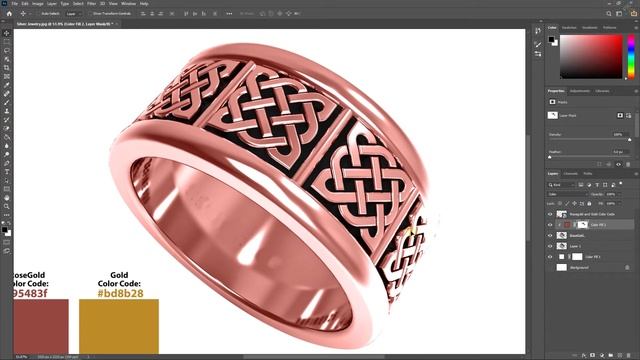Switch to the Paths tab
Image resolution: width=640 pixels, height=360 pixels.
[588, 174]
